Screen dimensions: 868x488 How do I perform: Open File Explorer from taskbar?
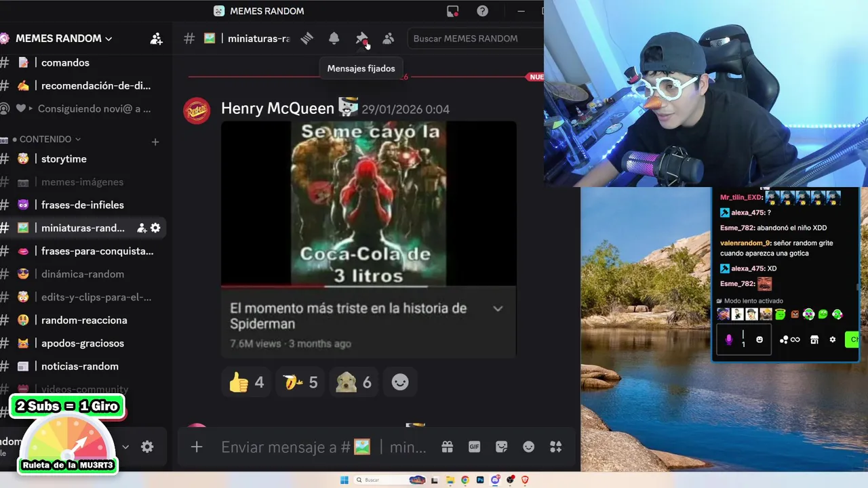click(450, 480)
